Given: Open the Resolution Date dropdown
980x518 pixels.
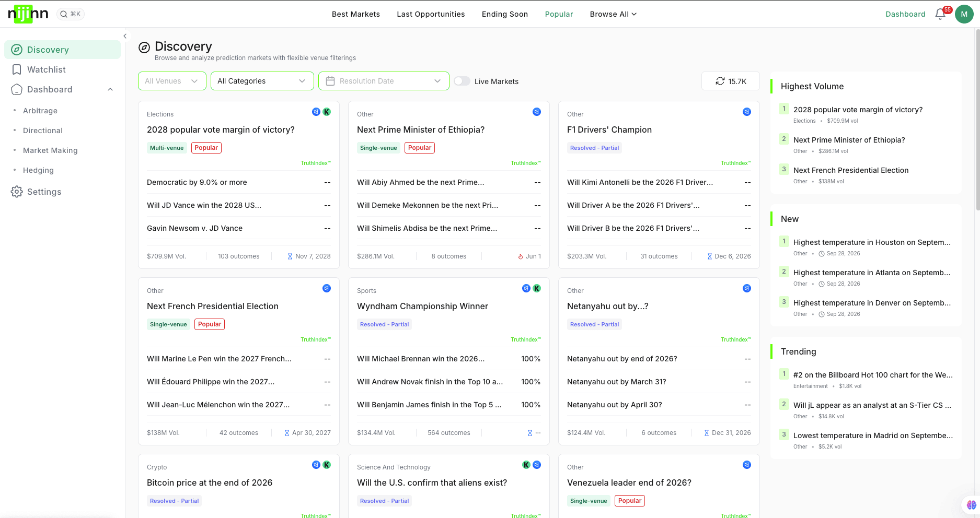Looking at the screenshot, I should (384, 81).
